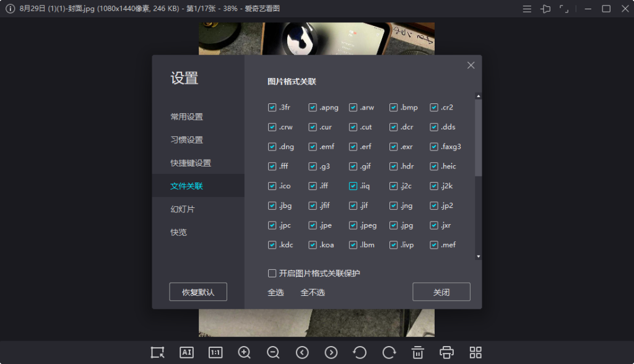View image at 1:1 actual size
This screenshot has height=364, width=634.
215,352
